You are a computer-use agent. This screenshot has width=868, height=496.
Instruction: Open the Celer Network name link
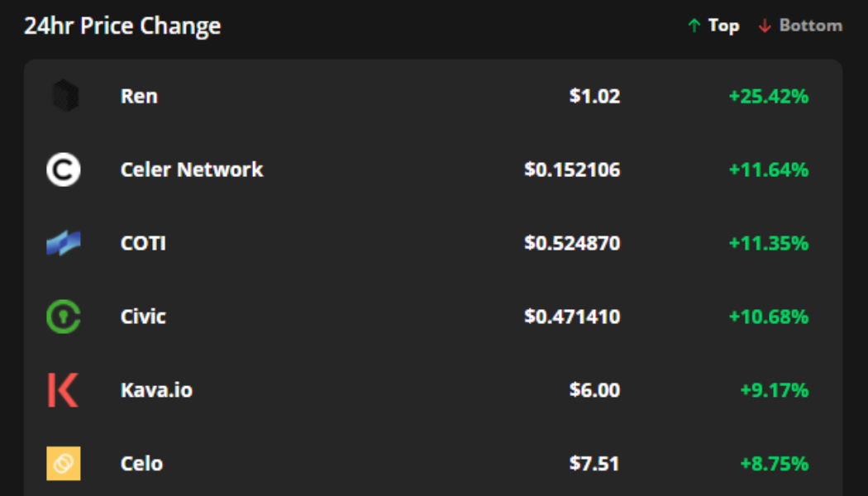point(192,170)
